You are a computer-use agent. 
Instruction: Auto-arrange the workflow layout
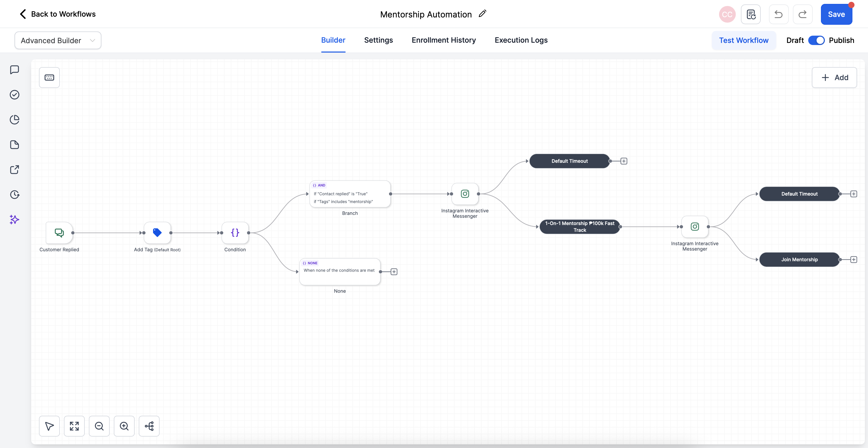click(x=149, y=426)
